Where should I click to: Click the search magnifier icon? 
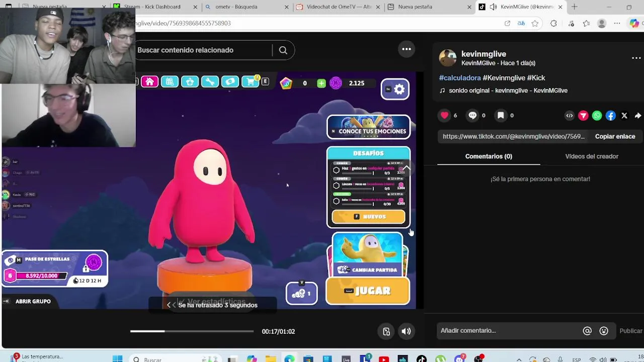click(x=283, y=50)
